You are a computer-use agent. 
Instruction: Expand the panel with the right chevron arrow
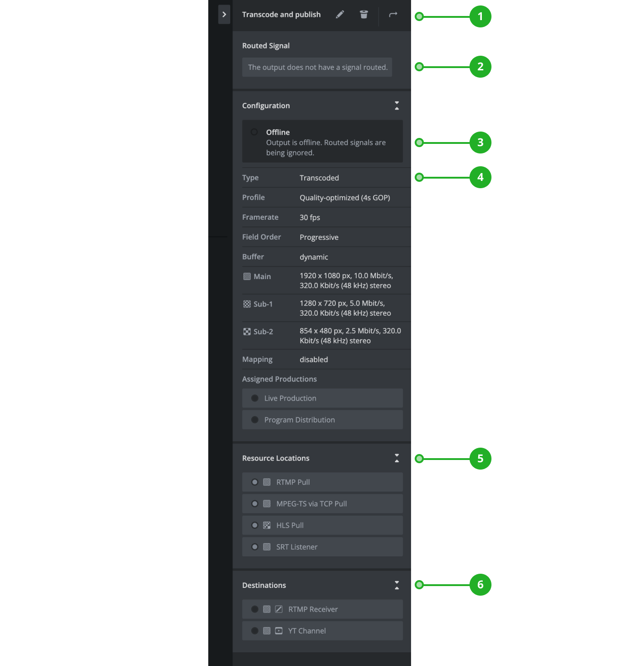click(224, 14)
